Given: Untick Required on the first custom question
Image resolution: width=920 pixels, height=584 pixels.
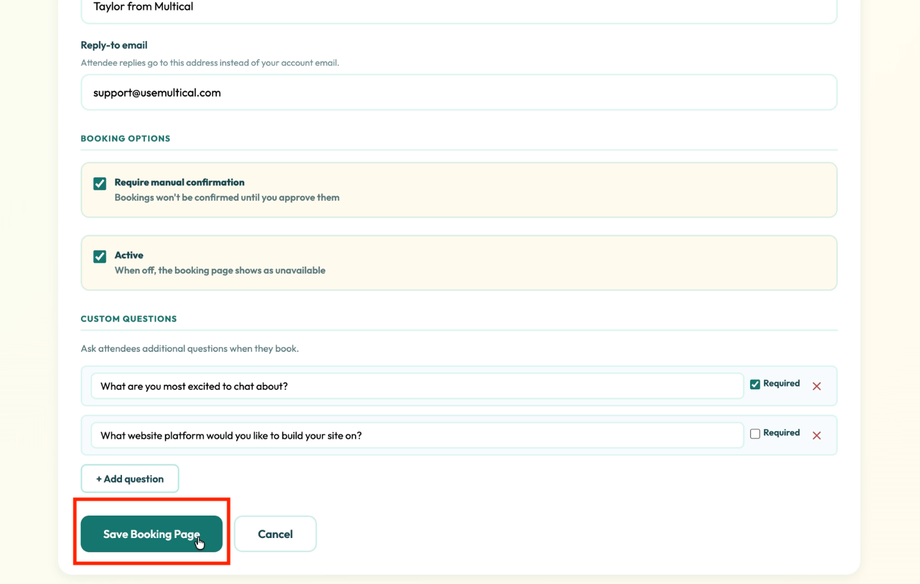Looking at the screenshot, I should [757, 383].
